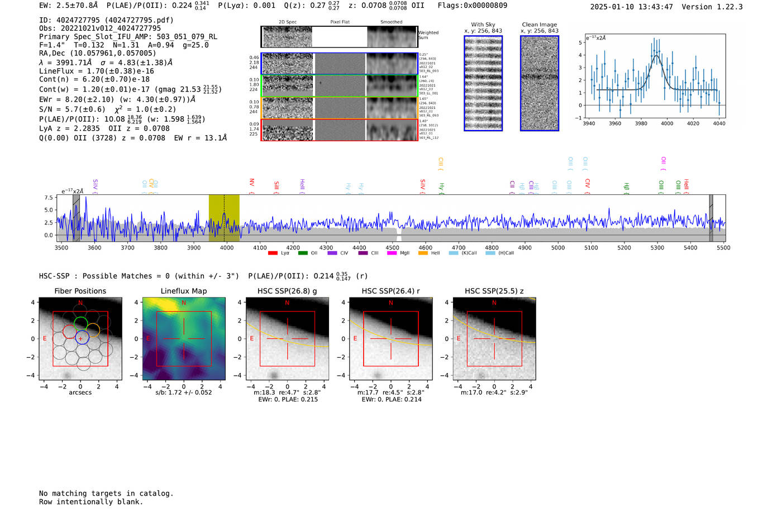Image resolution: width=782 pixels, height=532 pixels.
Task: Click the No matching targets in catalog text
Action: click(x=106, y=493)
